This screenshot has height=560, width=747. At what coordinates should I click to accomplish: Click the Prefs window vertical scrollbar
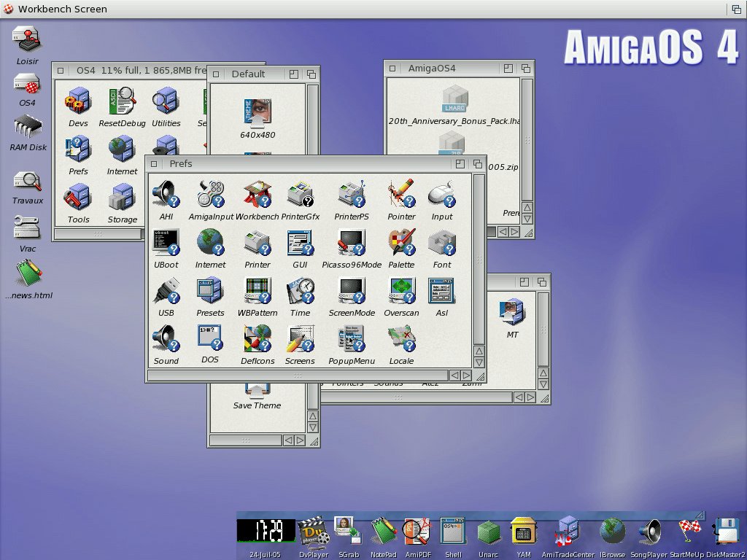coord(480,260)
